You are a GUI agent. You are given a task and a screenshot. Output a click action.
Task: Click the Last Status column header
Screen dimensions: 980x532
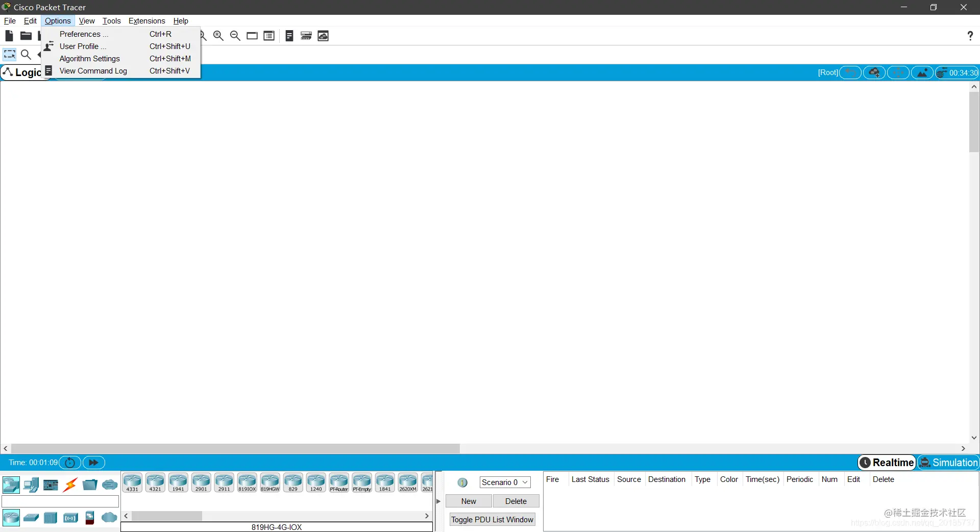pyautogui.click(x=591, y=479)
